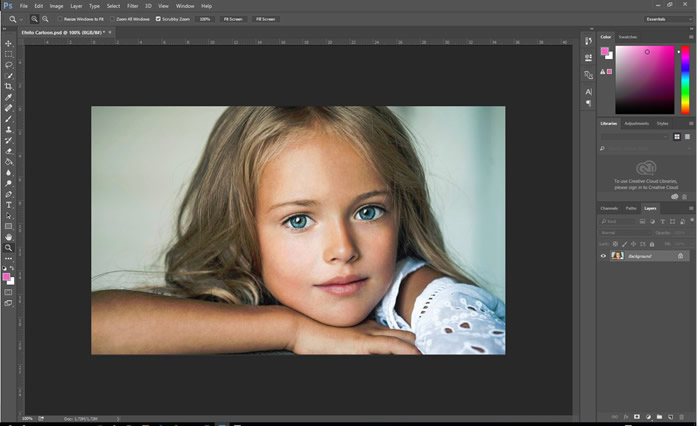Check the Zoom All Windows option

click(x=112, y=19)
